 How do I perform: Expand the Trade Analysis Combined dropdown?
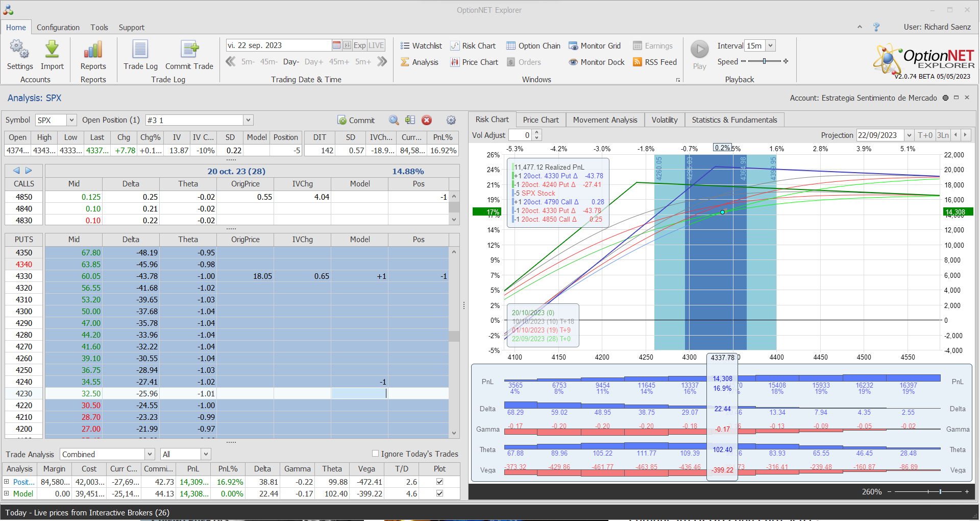[x=150, y=454]
